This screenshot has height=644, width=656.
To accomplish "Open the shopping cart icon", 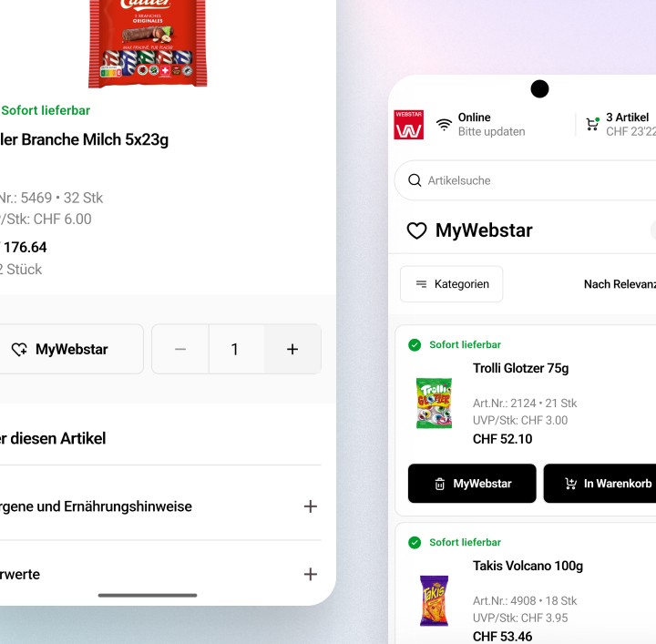I will [x=592, y=124].
